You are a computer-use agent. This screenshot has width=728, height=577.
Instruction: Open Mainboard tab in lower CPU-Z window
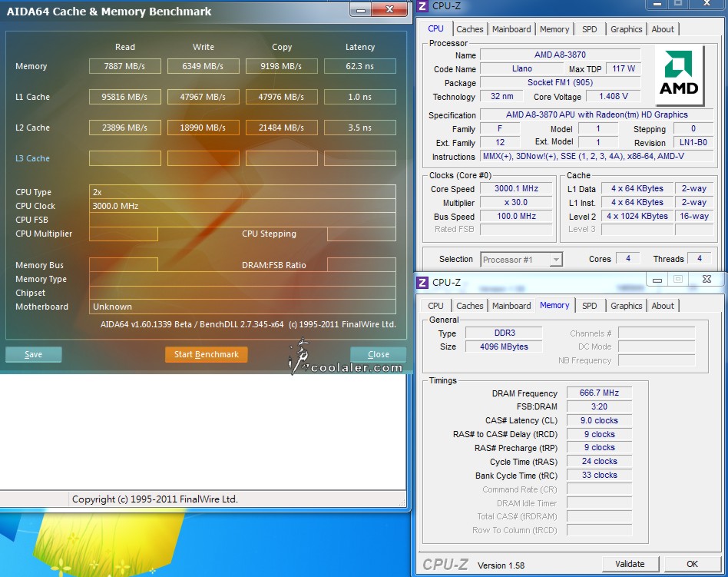click(x=511, y=306)
